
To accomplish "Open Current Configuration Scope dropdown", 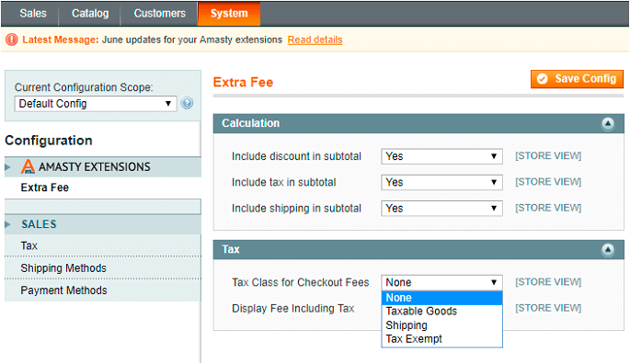I will [x=96, y=104].
